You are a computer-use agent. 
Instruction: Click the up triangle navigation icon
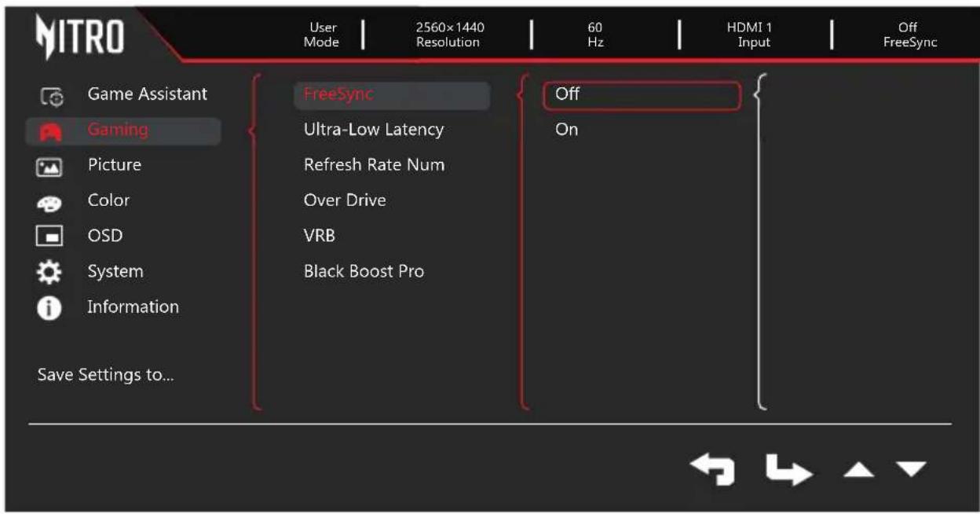pyautogui.click(x=861, y=469)
